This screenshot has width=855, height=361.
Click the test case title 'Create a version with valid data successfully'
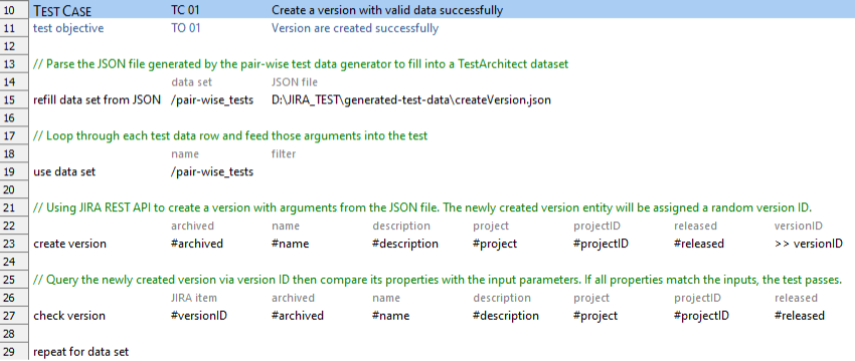click(387, 10)
